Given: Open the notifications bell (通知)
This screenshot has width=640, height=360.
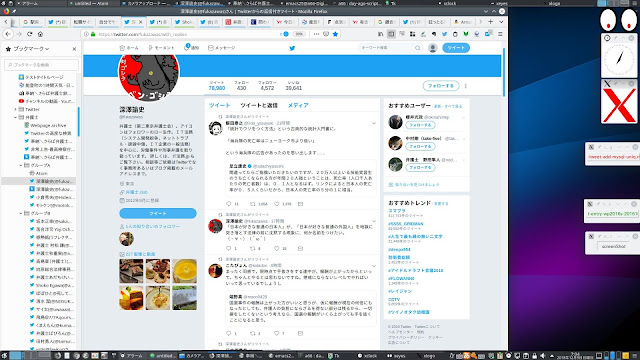Looking at the screenshot, I should pos(191,48).
